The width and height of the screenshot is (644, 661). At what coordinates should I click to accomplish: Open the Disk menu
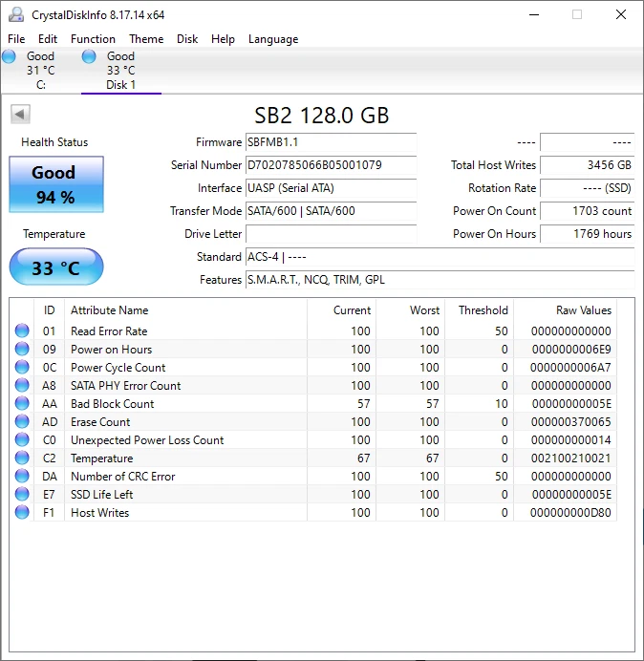pyautogui.click(x=187, y=39)
